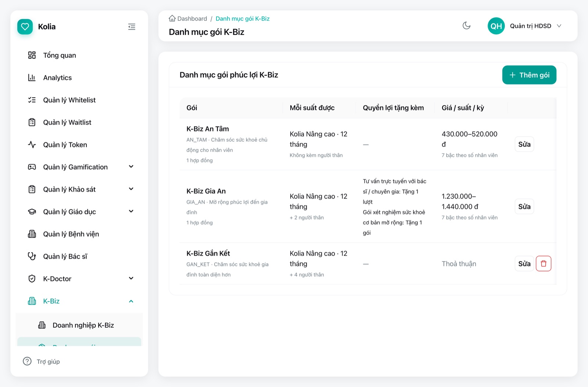Click the Analytics bar chart icon

[x=32, y=77]
